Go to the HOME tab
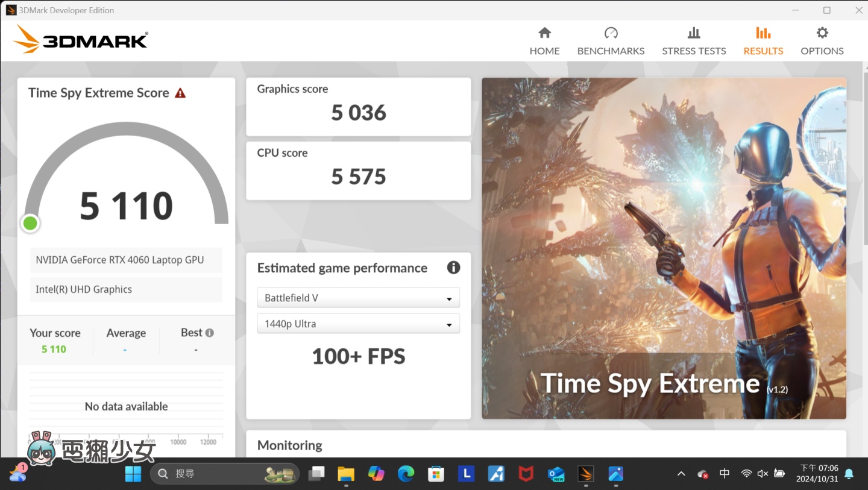 click(x=544, y=41)
